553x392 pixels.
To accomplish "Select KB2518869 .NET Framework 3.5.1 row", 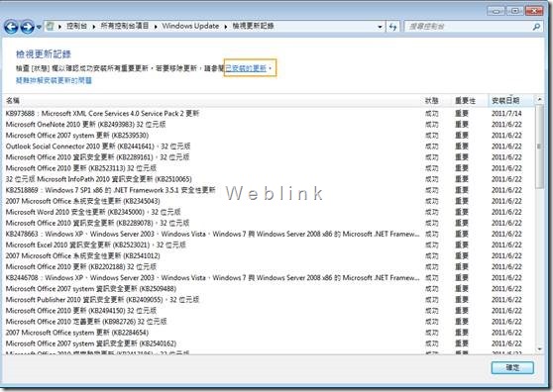I will click(x=268, y=190).
